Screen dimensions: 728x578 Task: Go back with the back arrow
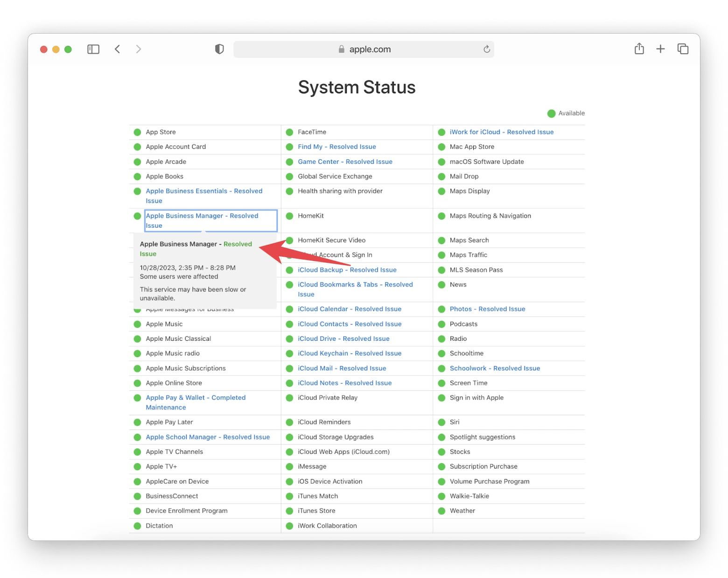click(x=118, y=49)
